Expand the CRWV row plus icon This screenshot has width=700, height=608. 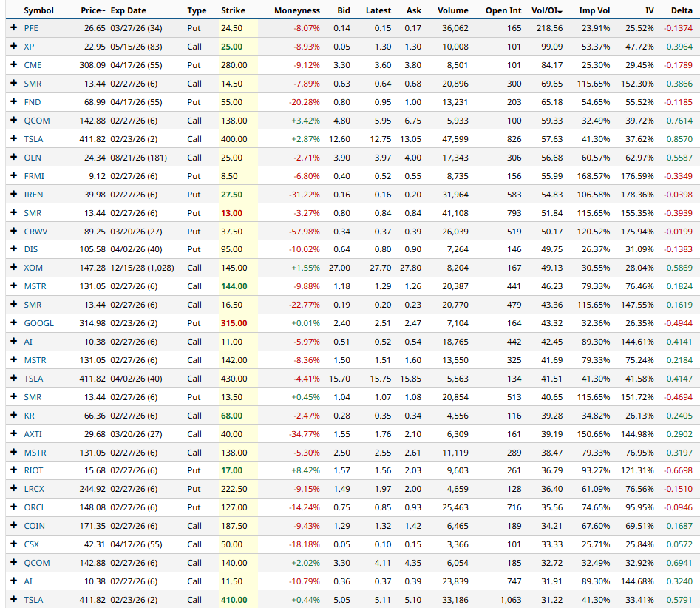click(x=14, y=231)
